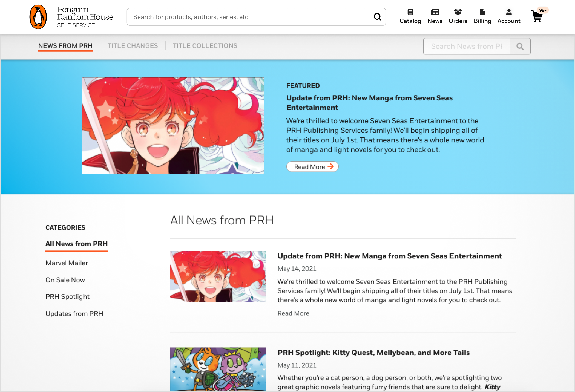Click the All News from PRH page heading
The image size is (575, 392).
(x=222, y=220)
